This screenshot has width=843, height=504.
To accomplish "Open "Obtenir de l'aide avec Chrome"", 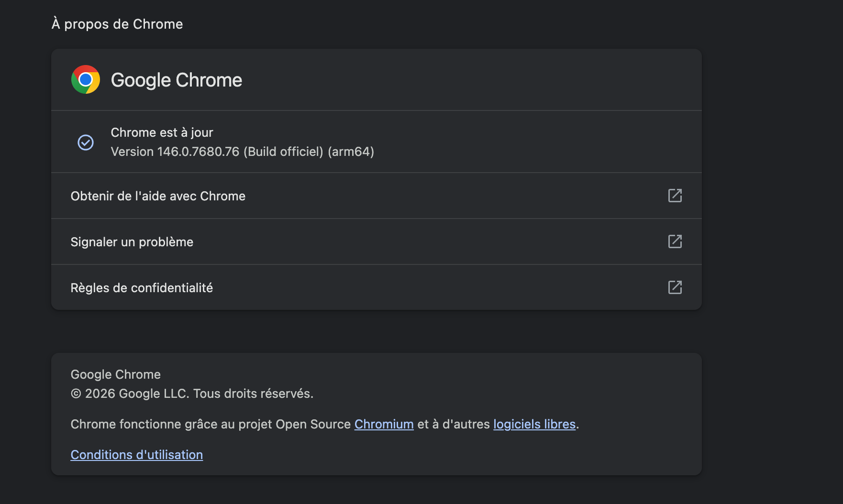I will pyautogui.click(x=158, y=196).
